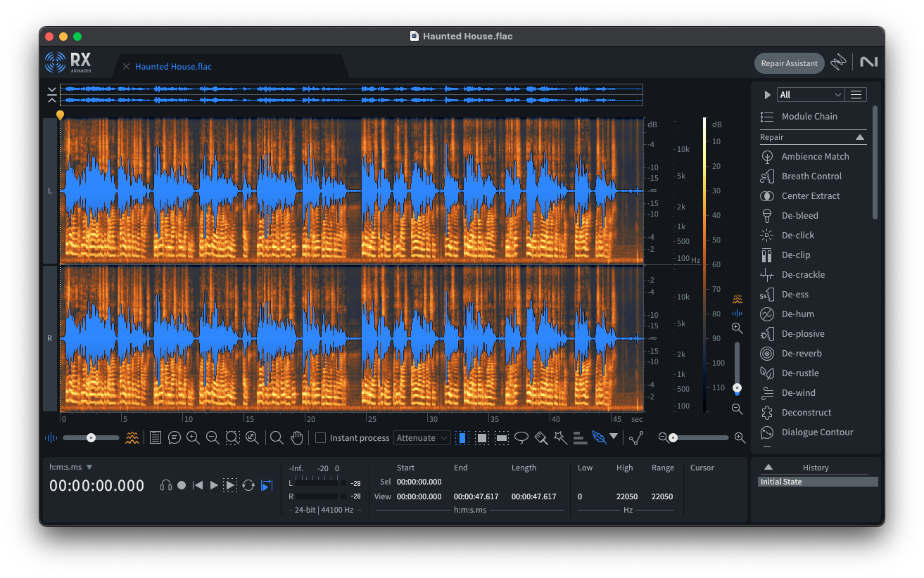
Task: Toggle loop playback
Action: (248, 485)
